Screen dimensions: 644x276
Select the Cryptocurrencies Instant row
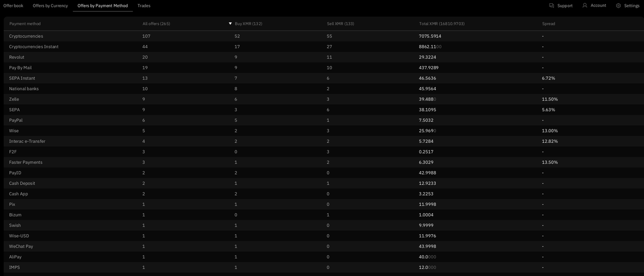(324, 47)
